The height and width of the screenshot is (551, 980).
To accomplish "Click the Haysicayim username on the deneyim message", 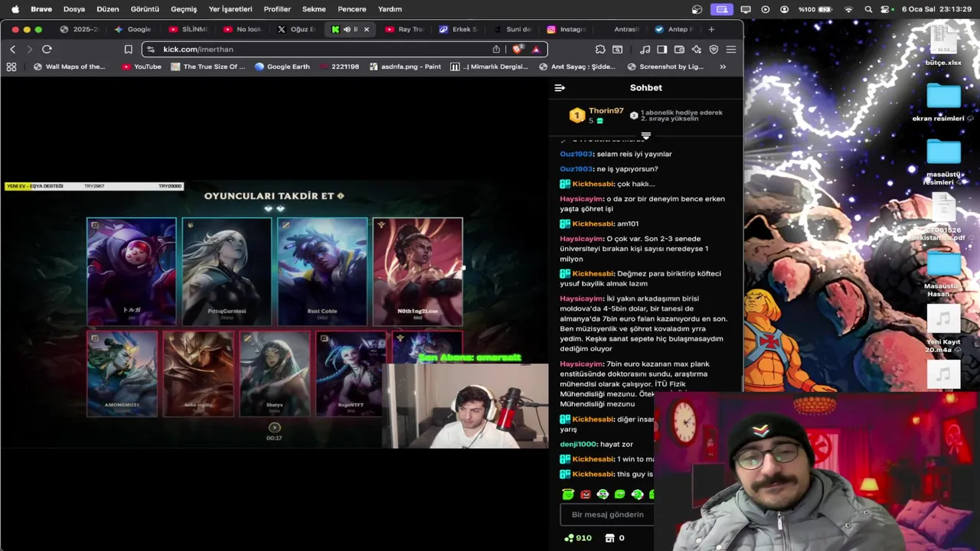I will tap(581, 199).
